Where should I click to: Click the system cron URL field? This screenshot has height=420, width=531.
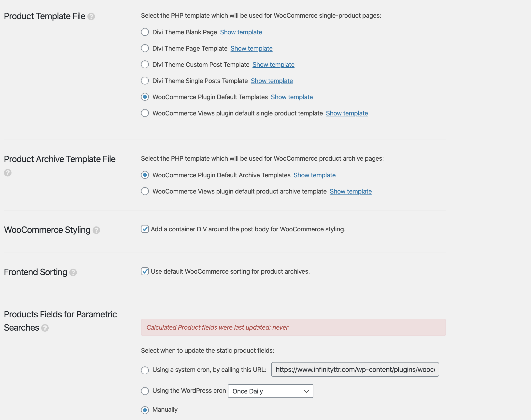pyautogui.click(x=355, y=369)
